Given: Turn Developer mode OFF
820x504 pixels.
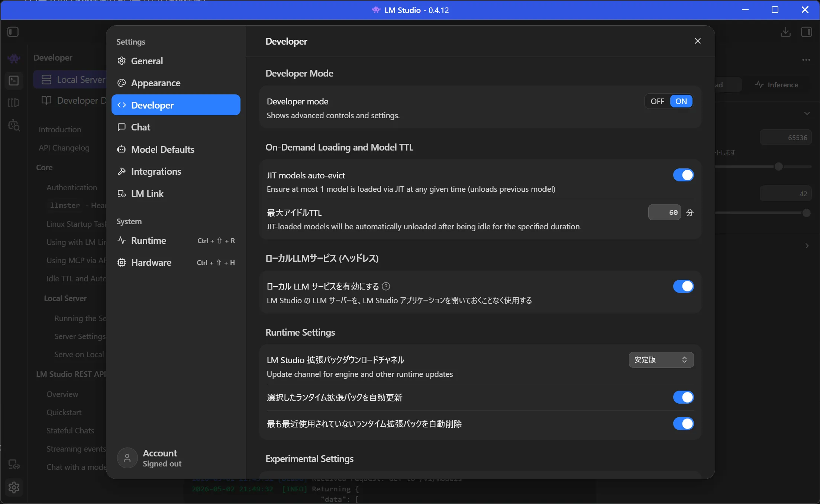Looking at the screenshot, I should pyautogui.click(x=657, y=101).
